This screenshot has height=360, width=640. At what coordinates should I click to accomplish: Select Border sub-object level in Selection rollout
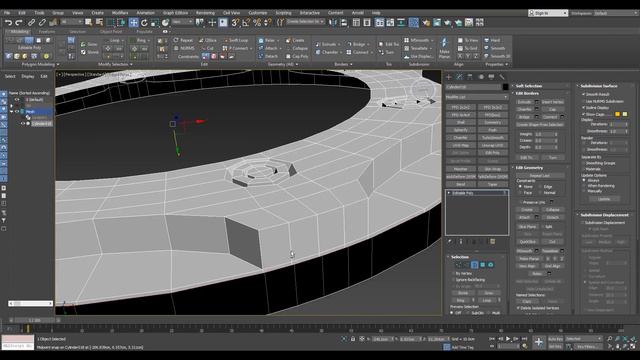pos(474,265)
